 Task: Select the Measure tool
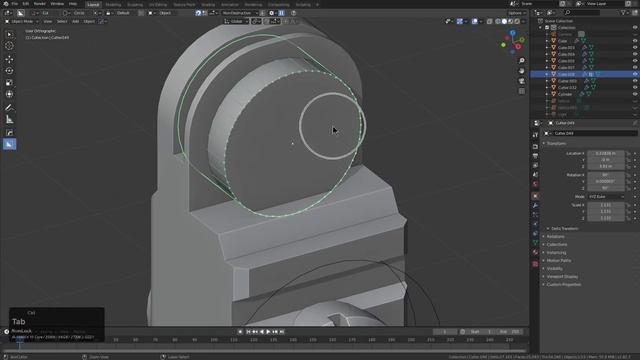pos(9,119)
